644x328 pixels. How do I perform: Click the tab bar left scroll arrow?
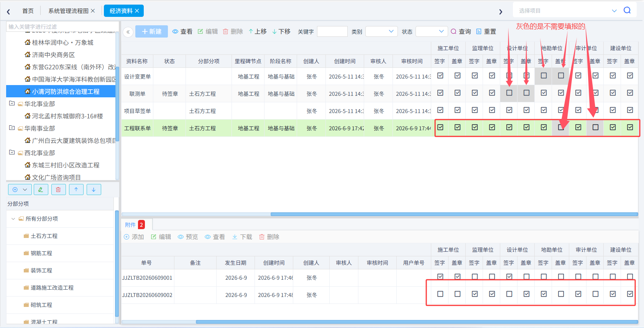[x=8, y=11]
